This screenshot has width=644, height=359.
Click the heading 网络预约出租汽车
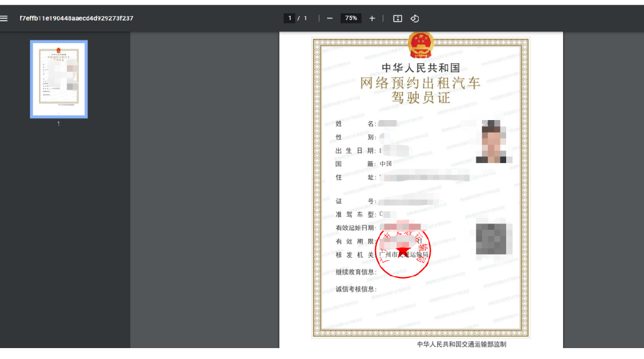420,83
